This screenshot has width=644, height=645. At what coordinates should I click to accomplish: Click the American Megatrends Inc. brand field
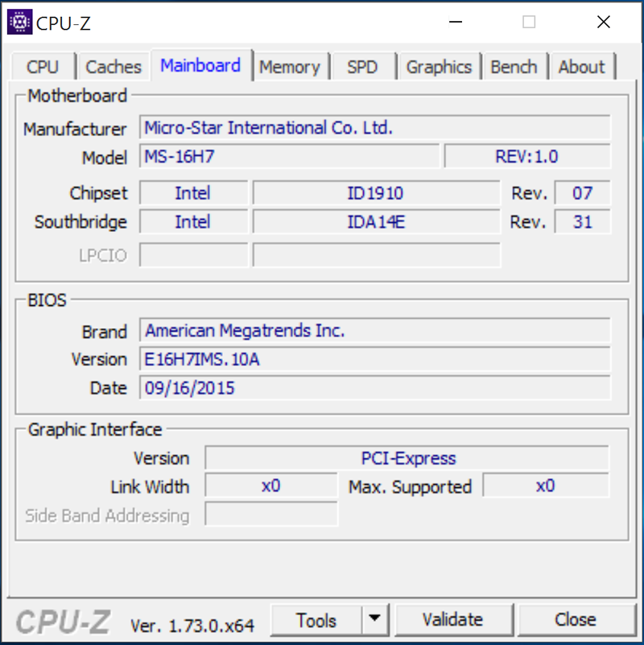[374, 330]
